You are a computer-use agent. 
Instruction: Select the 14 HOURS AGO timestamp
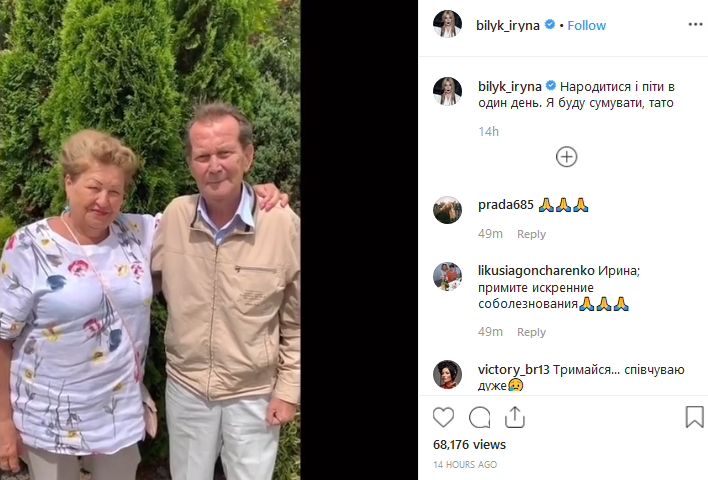click(465, 464)
